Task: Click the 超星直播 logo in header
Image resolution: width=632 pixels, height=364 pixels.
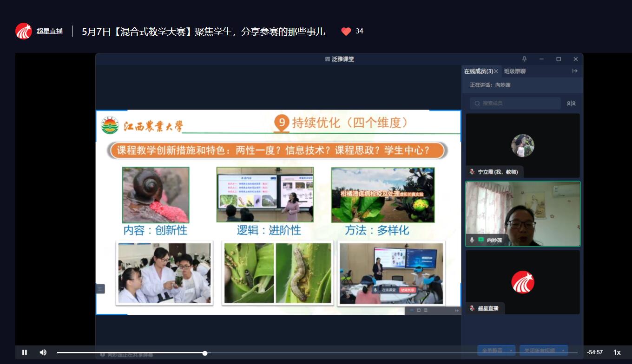Action: [x=24, y=31]
